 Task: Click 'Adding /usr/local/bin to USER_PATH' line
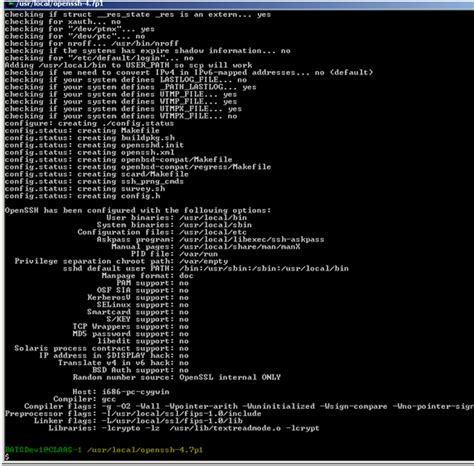point(128,65)
